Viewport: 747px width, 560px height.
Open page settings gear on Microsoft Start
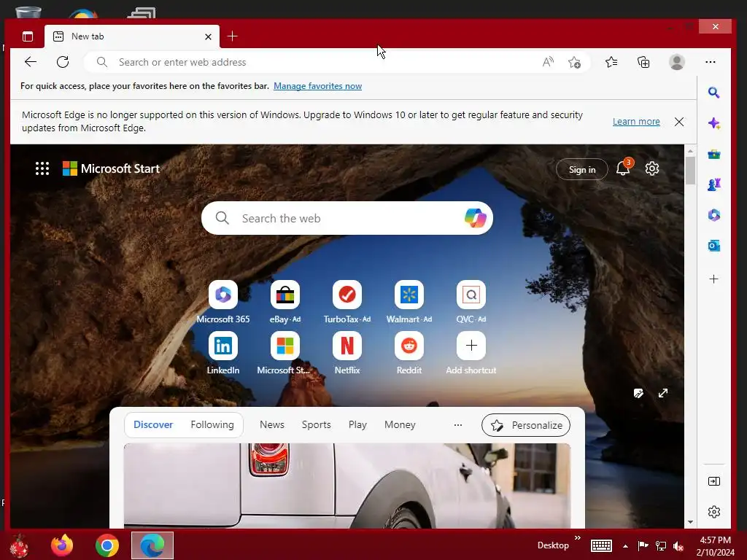(x=651, y=168)
